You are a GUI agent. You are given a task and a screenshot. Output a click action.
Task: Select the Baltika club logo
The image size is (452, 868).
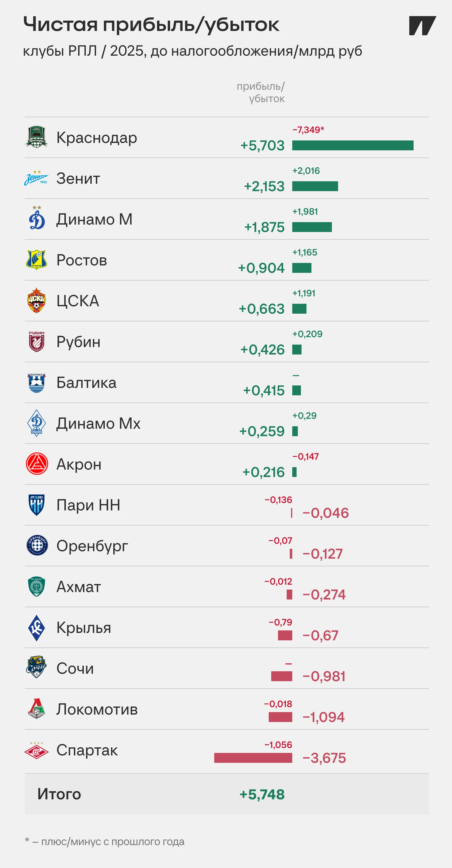(37, 382)
